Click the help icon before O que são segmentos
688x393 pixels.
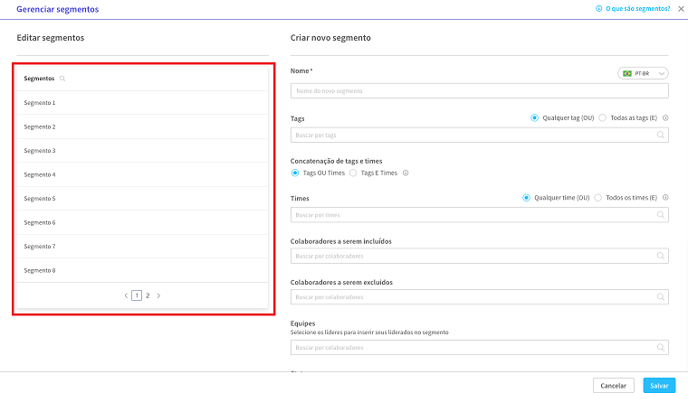pyautogui.click(x=598, y=9)
